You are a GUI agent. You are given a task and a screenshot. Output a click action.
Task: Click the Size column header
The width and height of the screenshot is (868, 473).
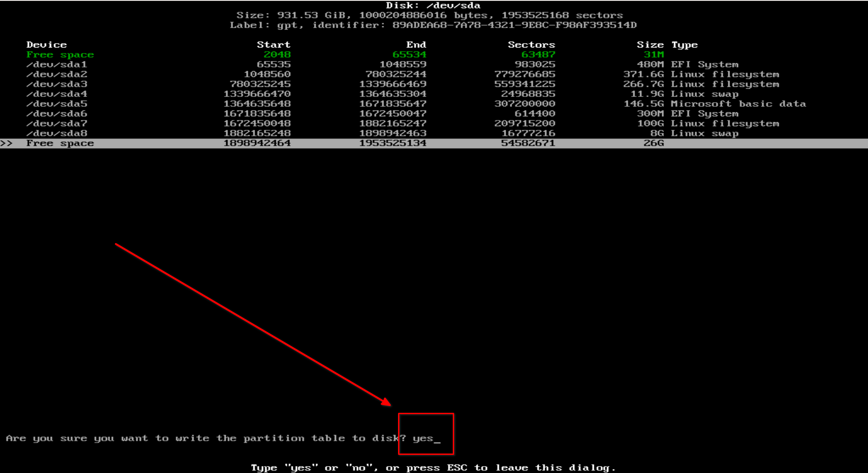650,44
